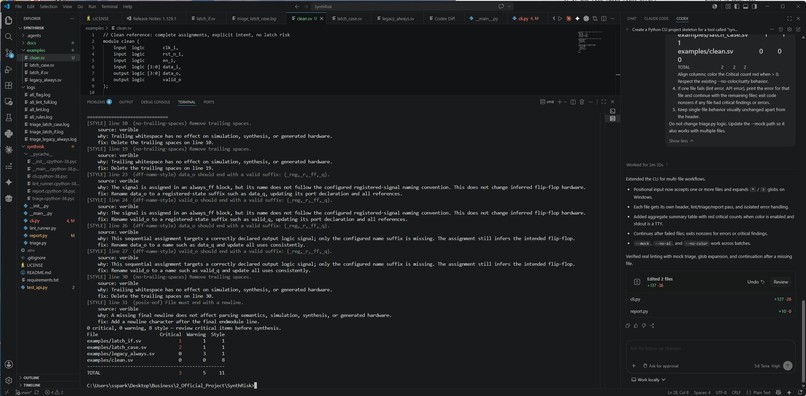Screen dimensions: 806x396
Task: Click the customize layout icon
Action: [x=728, y=7]
